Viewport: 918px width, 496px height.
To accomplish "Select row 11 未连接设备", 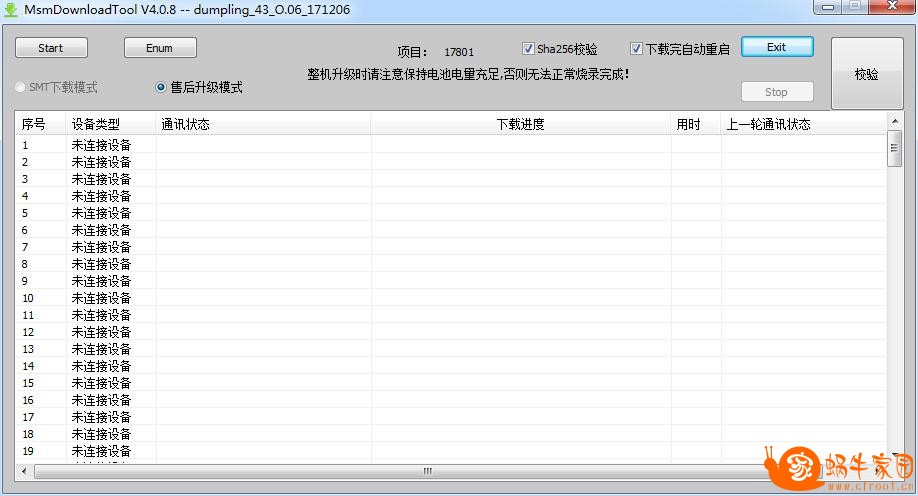I will click(x=451, y=314).
